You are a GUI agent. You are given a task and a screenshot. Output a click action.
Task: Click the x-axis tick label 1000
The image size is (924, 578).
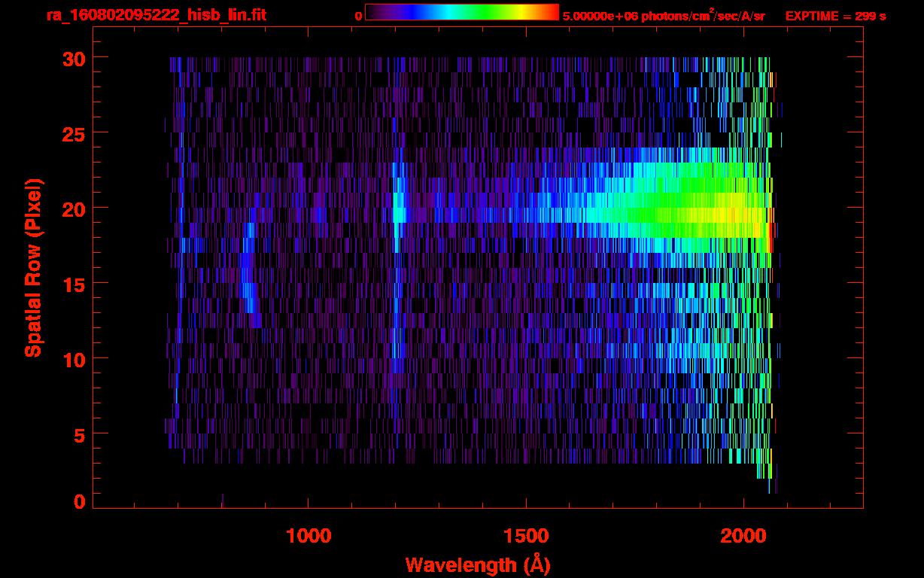tap(309, 536)
